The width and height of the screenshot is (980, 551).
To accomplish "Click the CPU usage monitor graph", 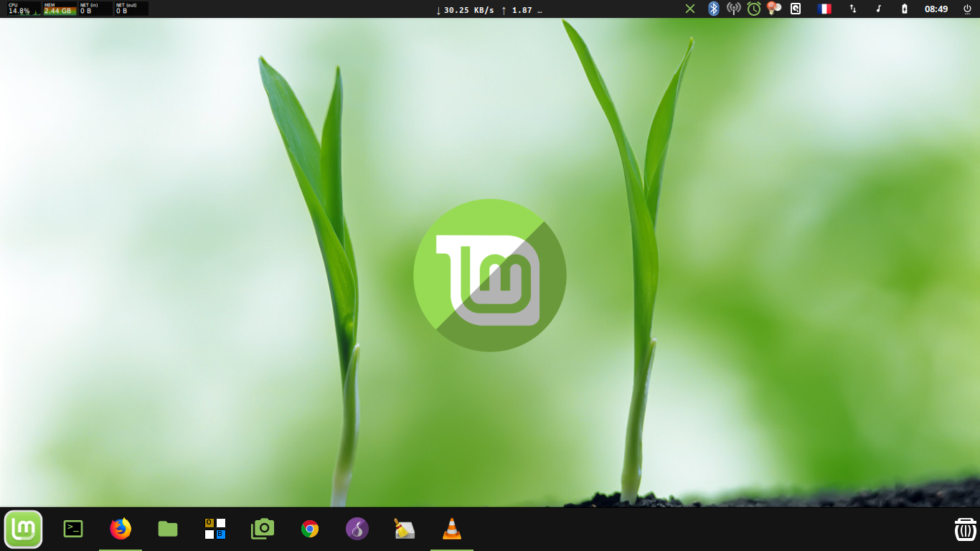I will (x=24, y=9).
